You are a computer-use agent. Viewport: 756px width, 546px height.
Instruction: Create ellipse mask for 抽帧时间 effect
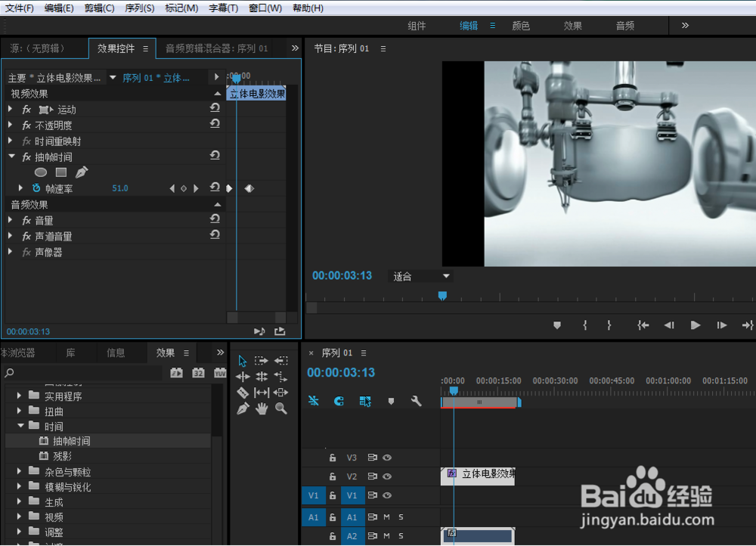(41, 172)
